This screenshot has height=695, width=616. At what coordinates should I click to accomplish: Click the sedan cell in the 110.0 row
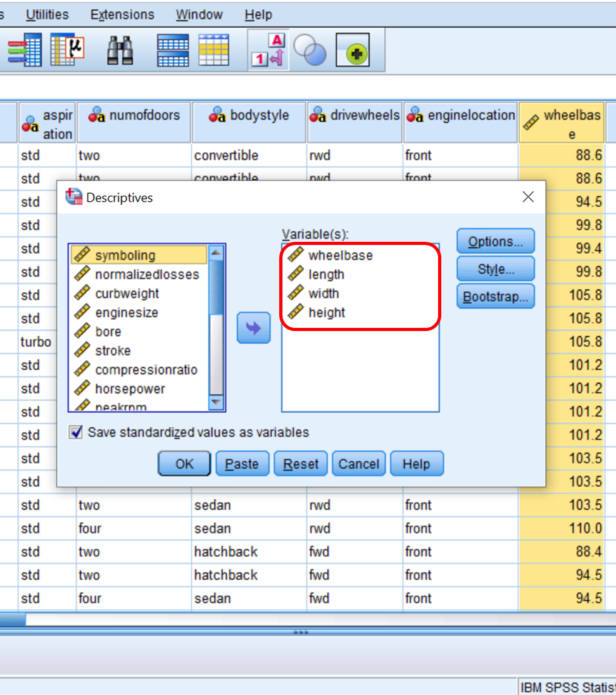pyautogui.click(x=249, y=529)
